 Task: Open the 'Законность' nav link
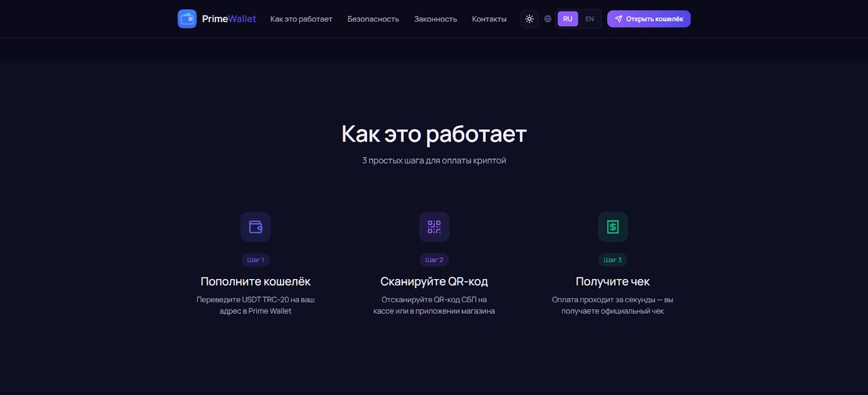point(436,19)
